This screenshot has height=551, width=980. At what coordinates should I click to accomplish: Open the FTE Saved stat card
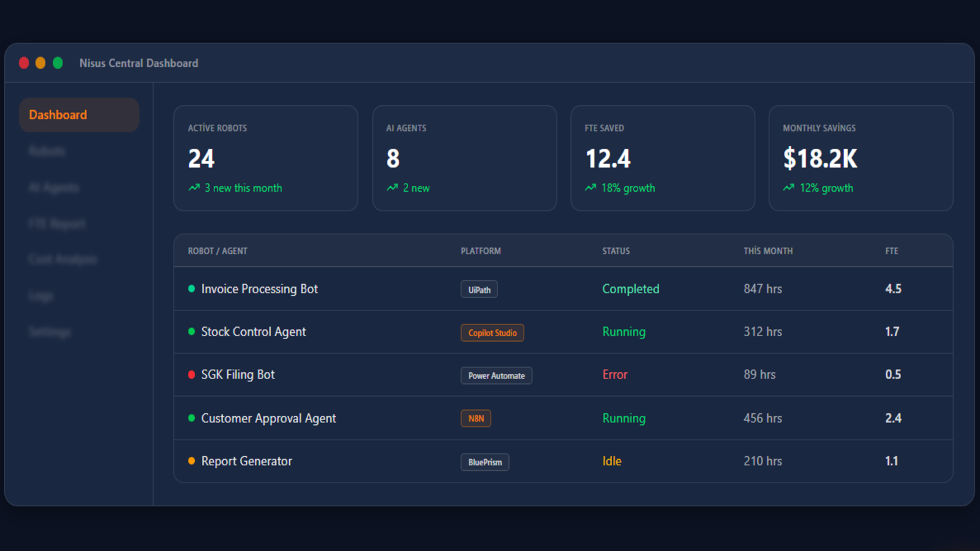663,158
